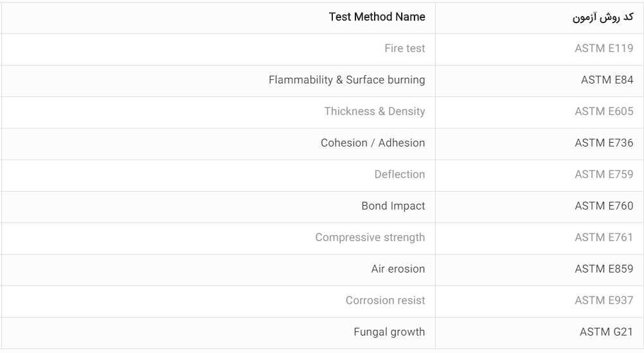
Task: Click the Persian test method code header
Action: click(603, 17)
